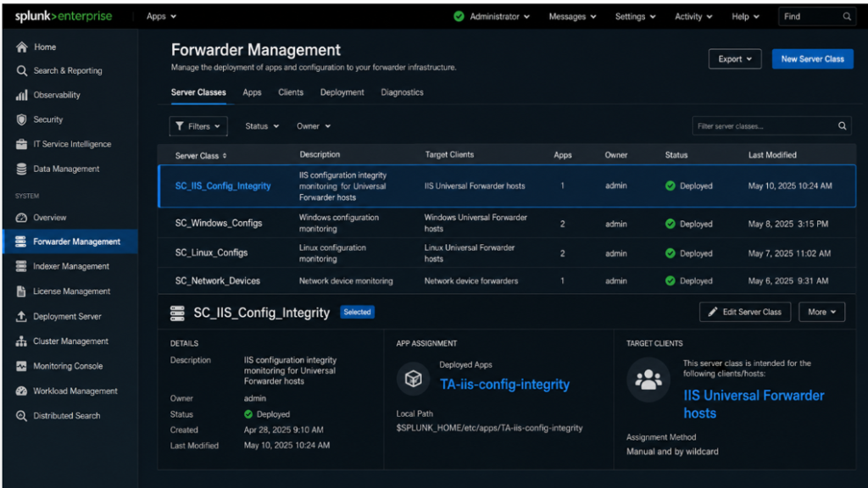Expand the Messages dropdown
This screenshot has height=488, width=868.
point(572,17)
